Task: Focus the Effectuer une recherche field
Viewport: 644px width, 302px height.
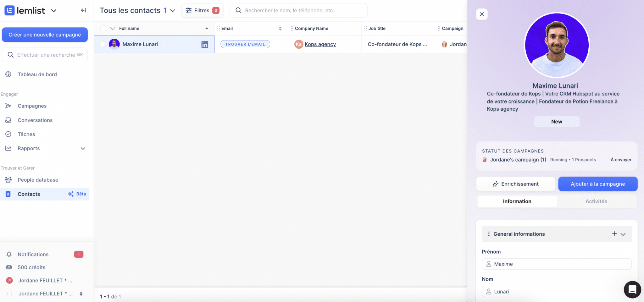Action: tap(45, 55)
